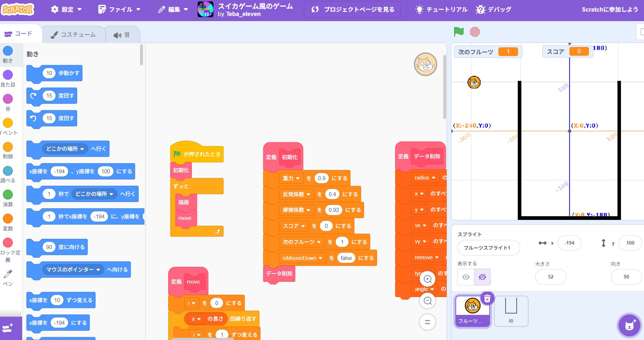
Task: Open the どこかの場所 dropdown in the へ行く block
Action: pyautogui.click(x=66, y=149)
